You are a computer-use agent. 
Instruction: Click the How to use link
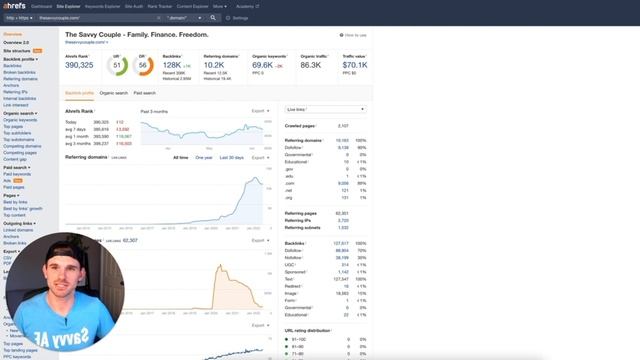pyautogui.click(x=356, y=35)
